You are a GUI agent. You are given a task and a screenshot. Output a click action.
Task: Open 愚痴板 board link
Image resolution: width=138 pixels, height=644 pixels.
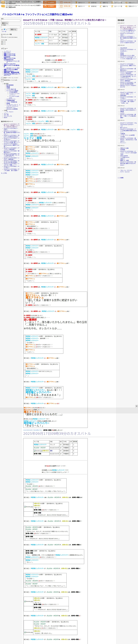coord(8,103)
